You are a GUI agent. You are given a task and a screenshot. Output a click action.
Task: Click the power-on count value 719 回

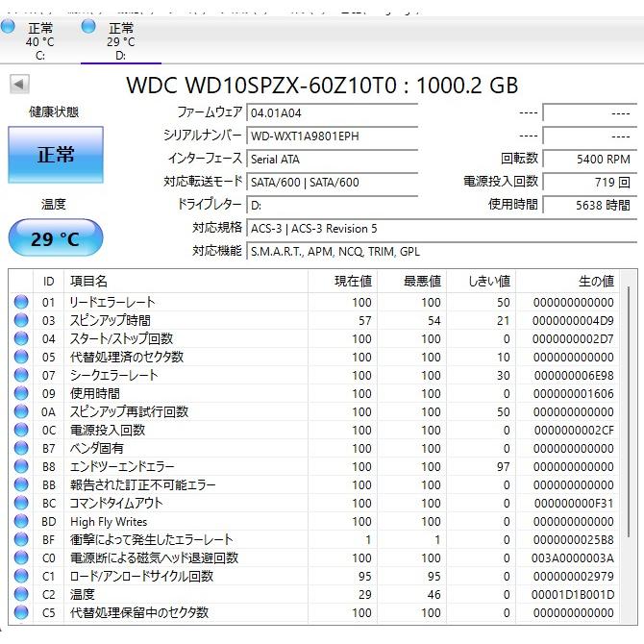coord(590,182)
